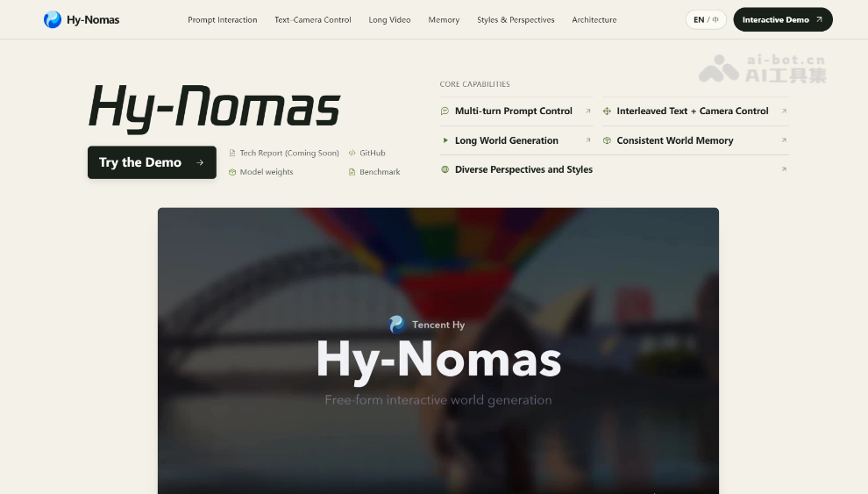Open the GitHub link
Screen dimensions: 868x494
tap(372, 153)
